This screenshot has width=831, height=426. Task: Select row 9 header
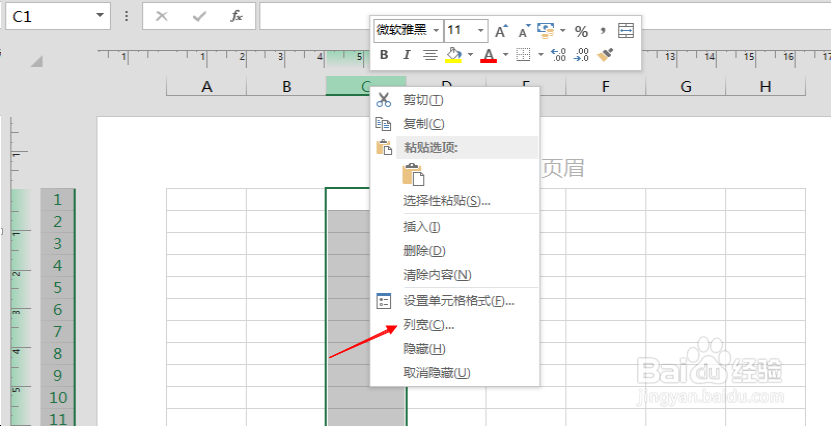pyautogui.click(x=57, y=376)
